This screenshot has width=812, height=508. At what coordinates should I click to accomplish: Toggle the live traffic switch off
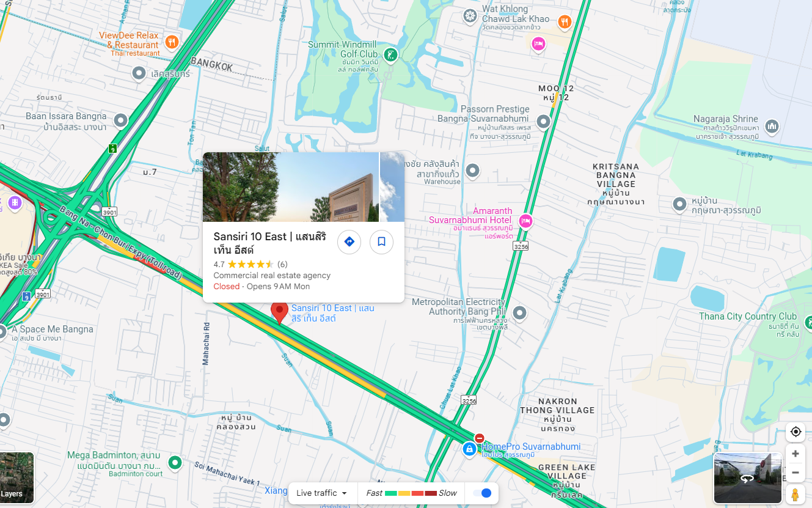point(482,493)
